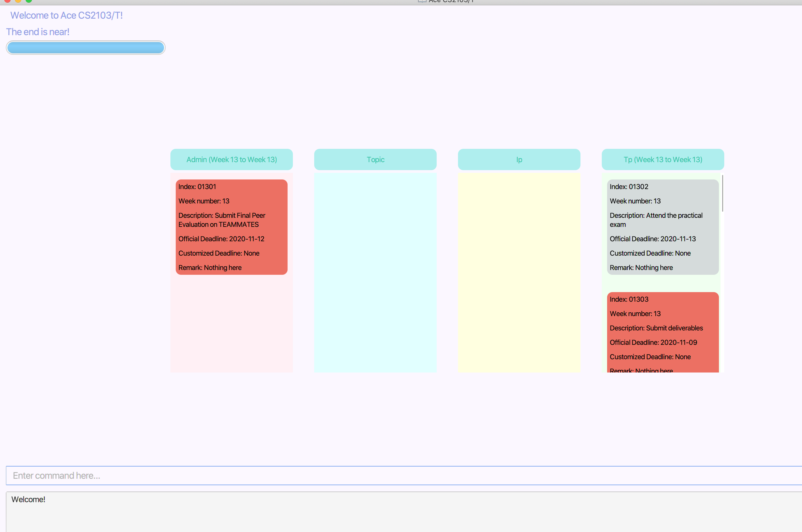Click the book icon in title bar
The width and height of the screenshot is (802, 532).
pyautogui.click(x=422, y=1)
